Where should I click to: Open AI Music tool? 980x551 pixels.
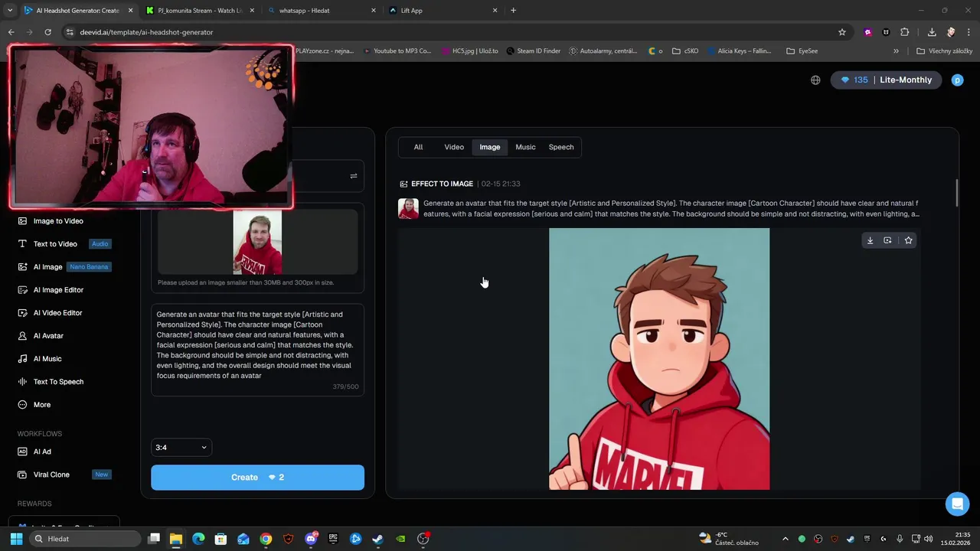(47, 359)
